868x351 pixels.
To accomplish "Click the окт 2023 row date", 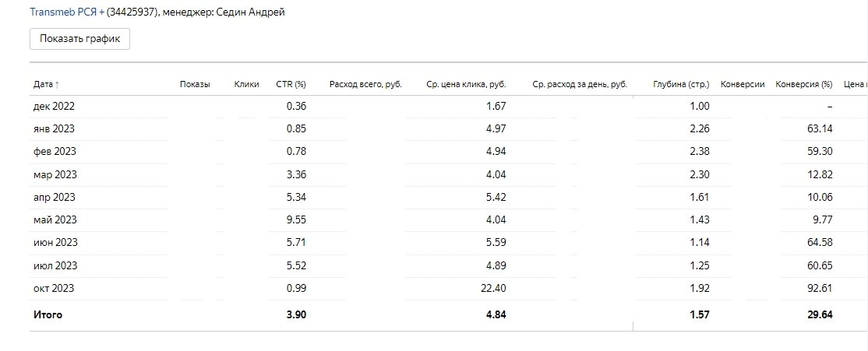I will 54,288.
